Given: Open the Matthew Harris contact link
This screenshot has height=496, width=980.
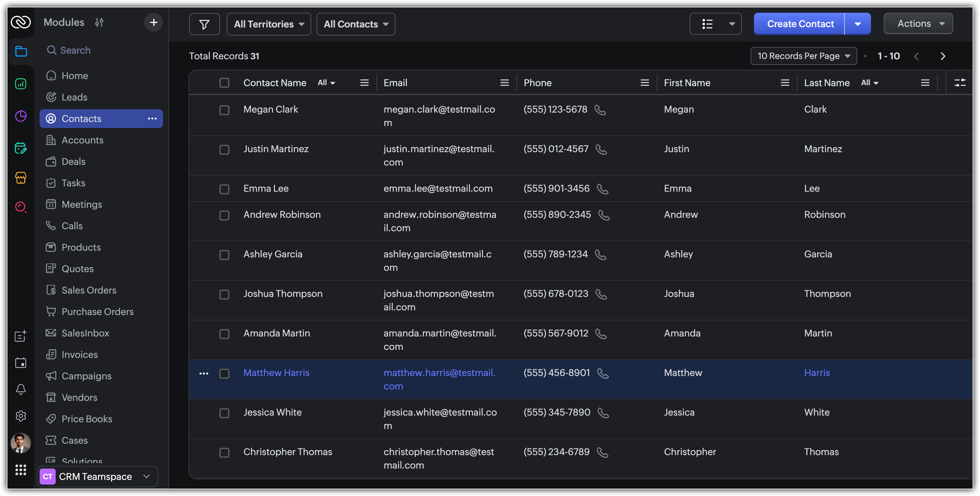Looking at the screenshot, I should 276,372.
